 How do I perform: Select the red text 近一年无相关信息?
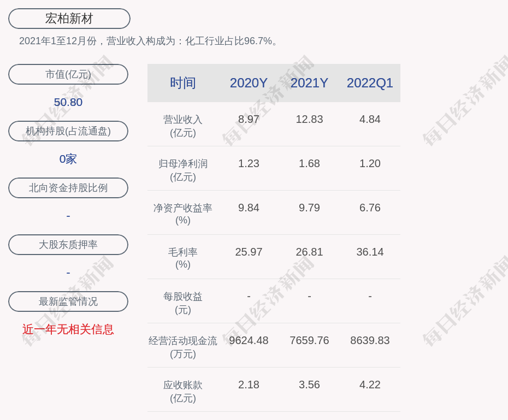68,329
